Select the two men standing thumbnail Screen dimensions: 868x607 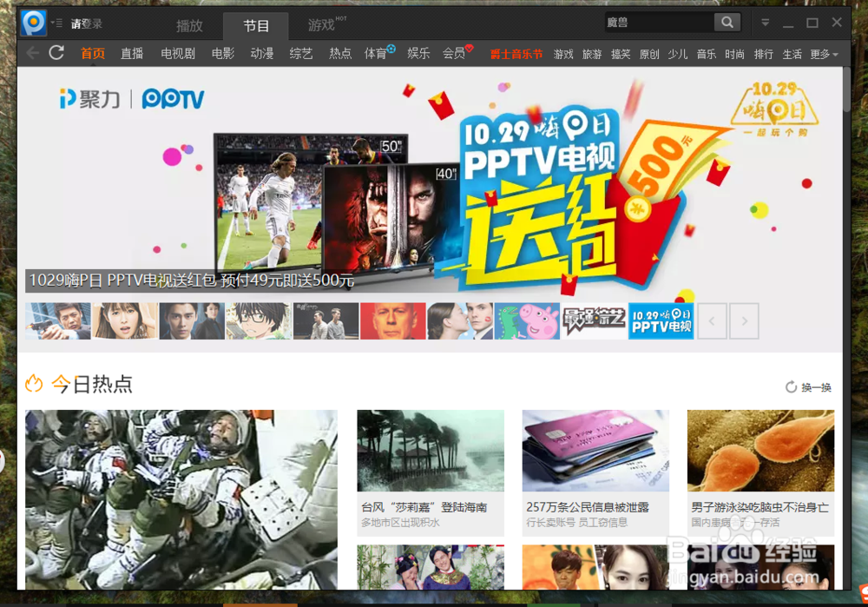pyautogui.click(x=325, y=320)
